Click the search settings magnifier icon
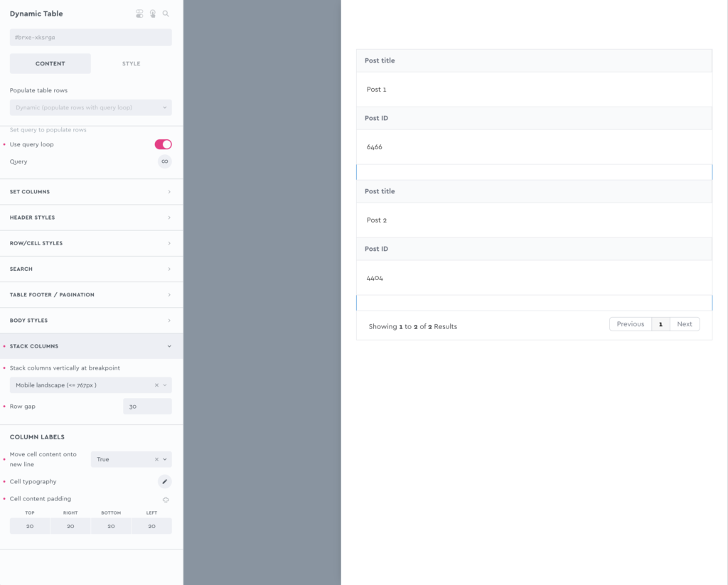Screen dimensions: 728x585 coord(166,14)
